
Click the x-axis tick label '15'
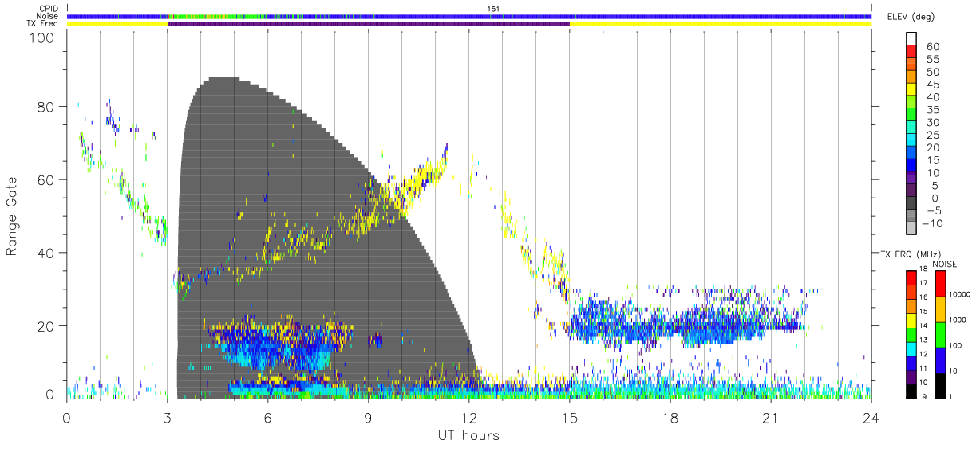[x=569, y=418]
